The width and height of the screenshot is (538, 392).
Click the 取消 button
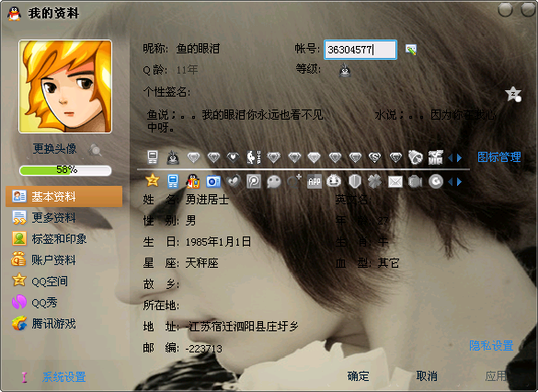(x=427, y=376)
